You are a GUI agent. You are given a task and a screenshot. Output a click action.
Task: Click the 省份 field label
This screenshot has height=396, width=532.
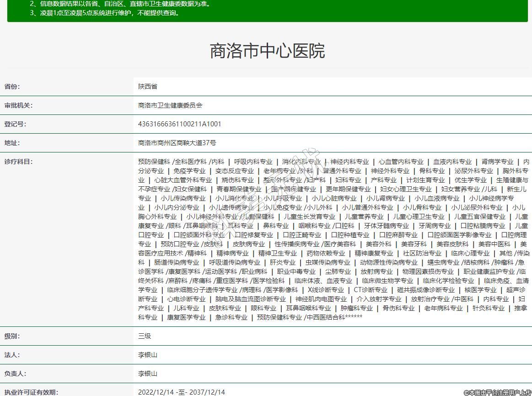[12, 87]
